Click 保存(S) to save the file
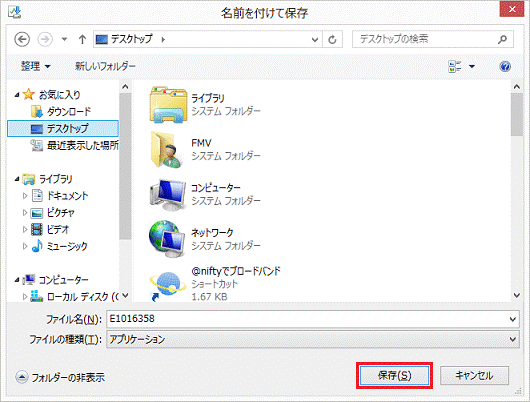The image size is (530, 402). tap(394, 375)
